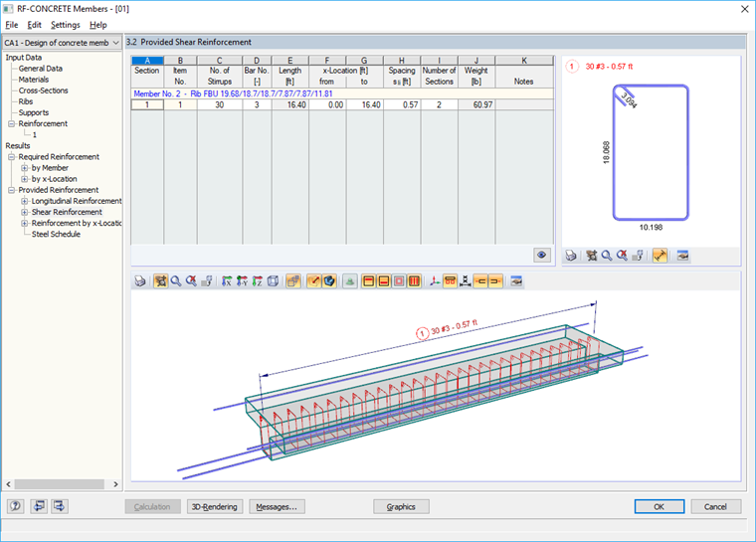Click the dimension lines icon in 3D toolbar
The width and height of the screenshot is (756, 542).
[466, 281]
